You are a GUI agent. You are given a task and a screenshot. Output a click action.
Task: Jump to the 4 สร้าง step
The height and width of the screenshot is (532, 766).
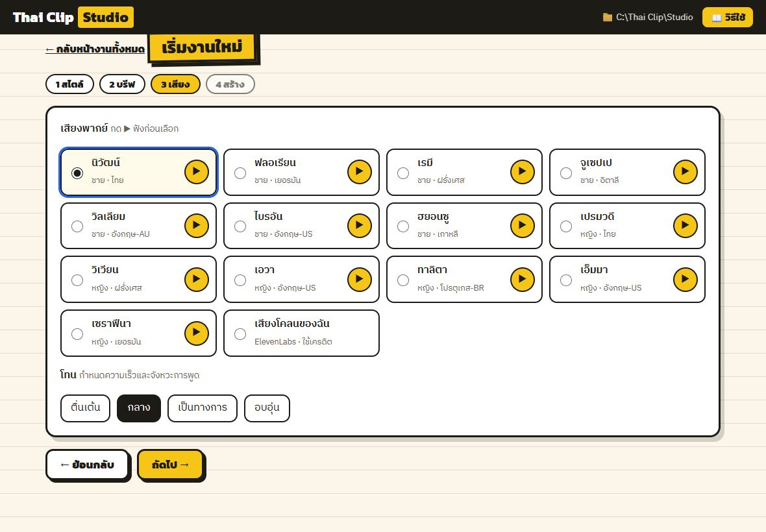(x=230, y=84)
